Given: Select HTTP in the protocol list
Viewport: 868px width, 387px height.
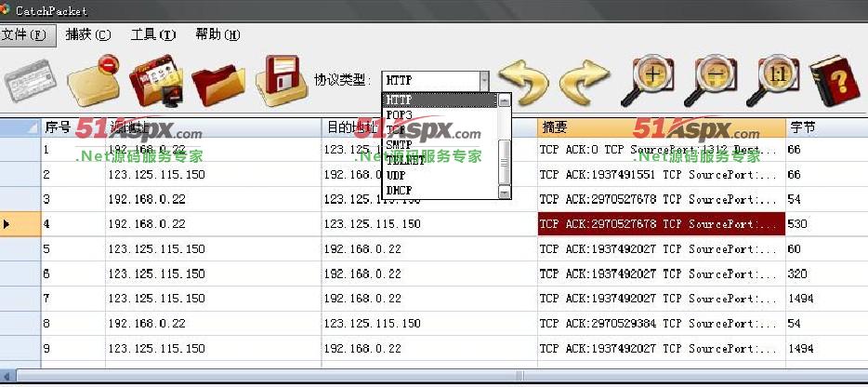Looking at the screenshot, I should click(440, 100).
